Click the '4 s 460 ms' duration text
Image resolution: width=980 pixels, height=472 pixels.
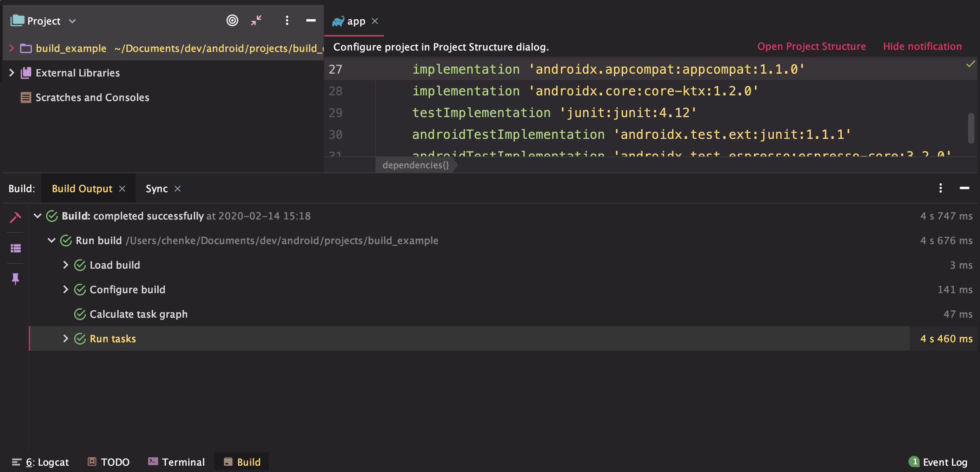pyautogui.click(x=946, y=339)
